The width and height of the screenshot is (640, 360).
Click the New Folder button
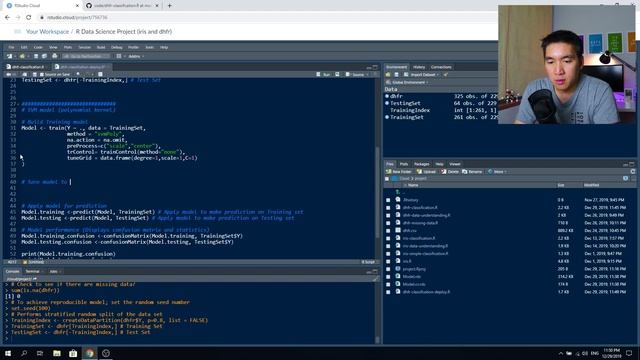399,172
